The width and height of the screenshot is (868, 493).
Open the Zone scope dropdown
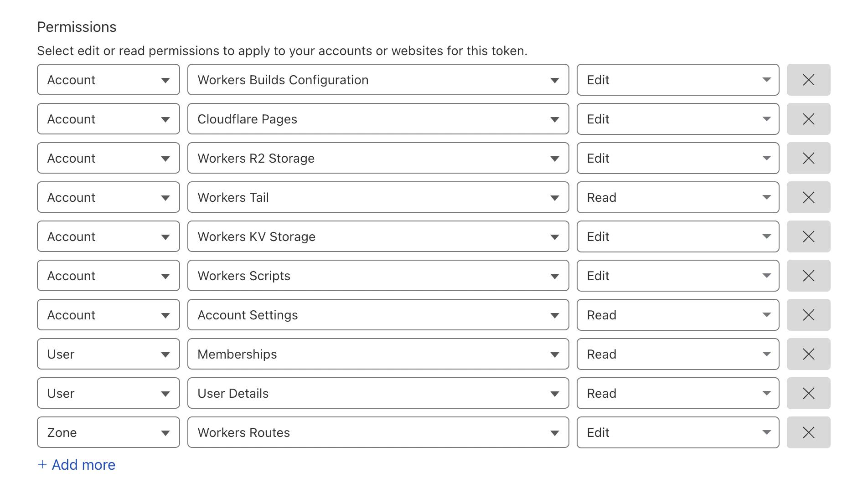point(108,432)
